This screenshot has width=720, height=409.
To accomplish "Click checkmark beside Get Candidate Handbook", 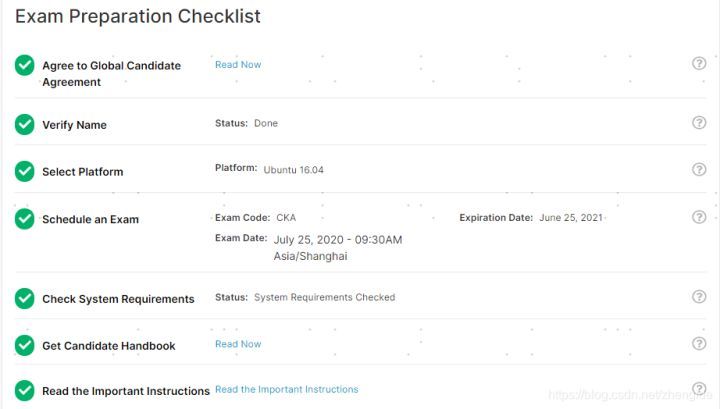I will click(x=24, y=345).
